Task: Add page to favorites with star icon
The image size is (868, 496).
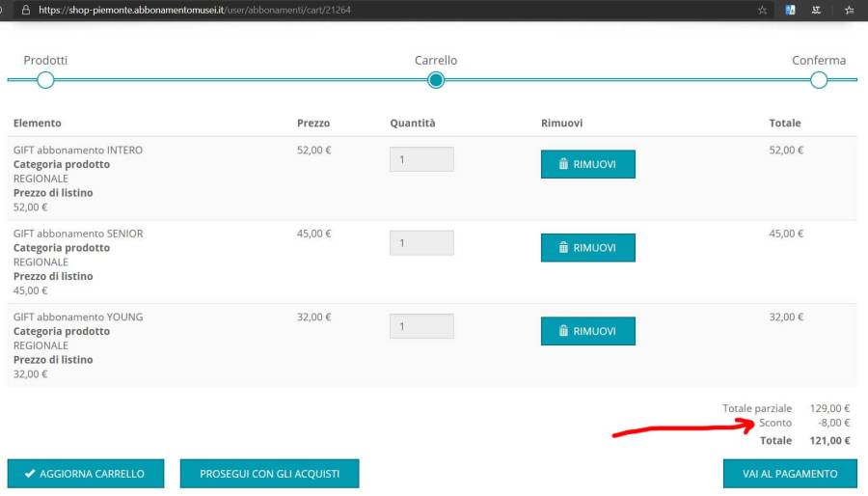Action: click(x=763, y=10)
